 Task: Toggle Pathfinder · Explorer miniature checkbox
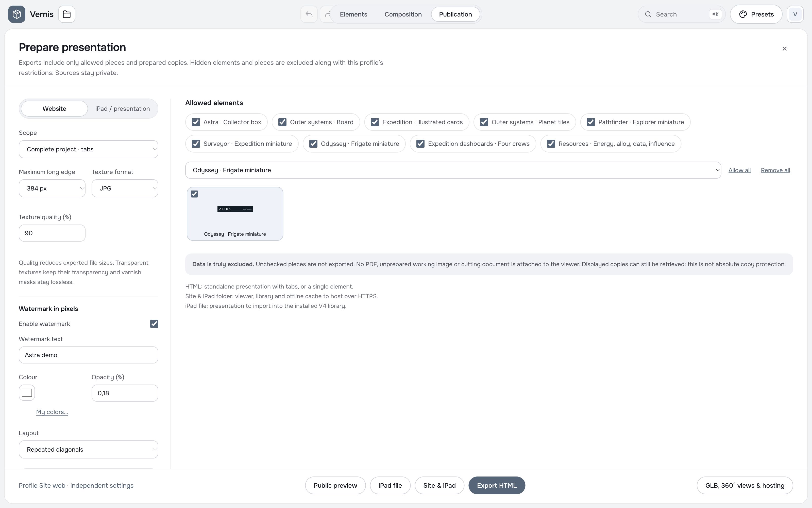[591, 122]
